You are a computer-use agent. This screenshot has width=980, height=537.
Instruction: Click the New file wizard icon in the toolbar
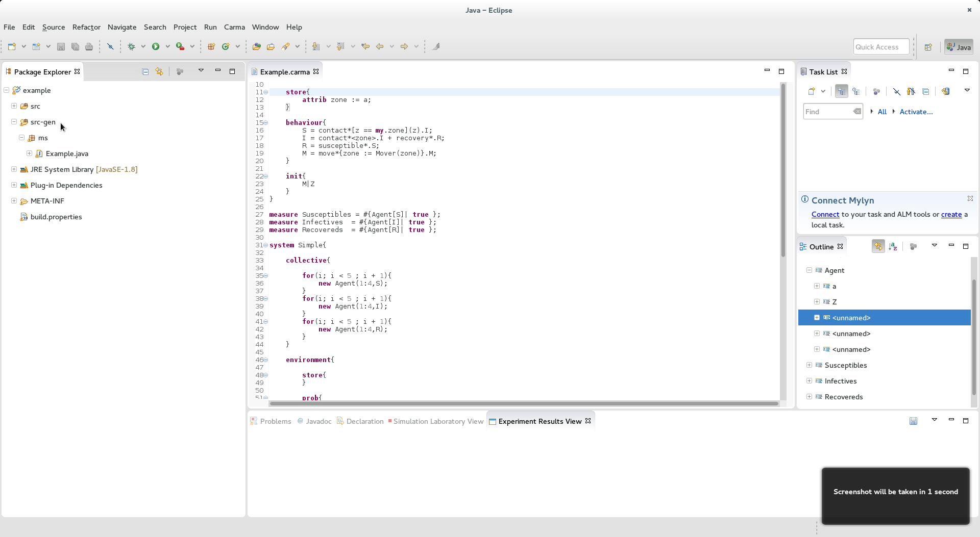12,46
